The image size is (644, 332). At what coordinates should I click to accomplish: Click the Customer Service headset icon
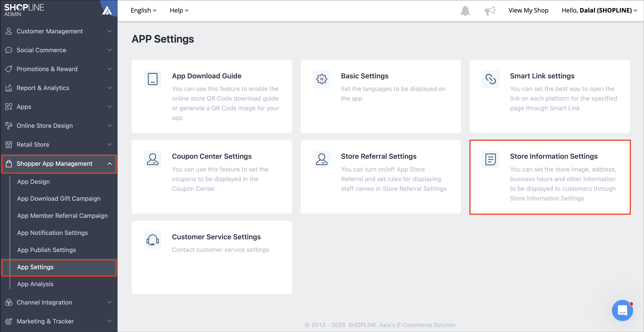(x=152, y=240)
